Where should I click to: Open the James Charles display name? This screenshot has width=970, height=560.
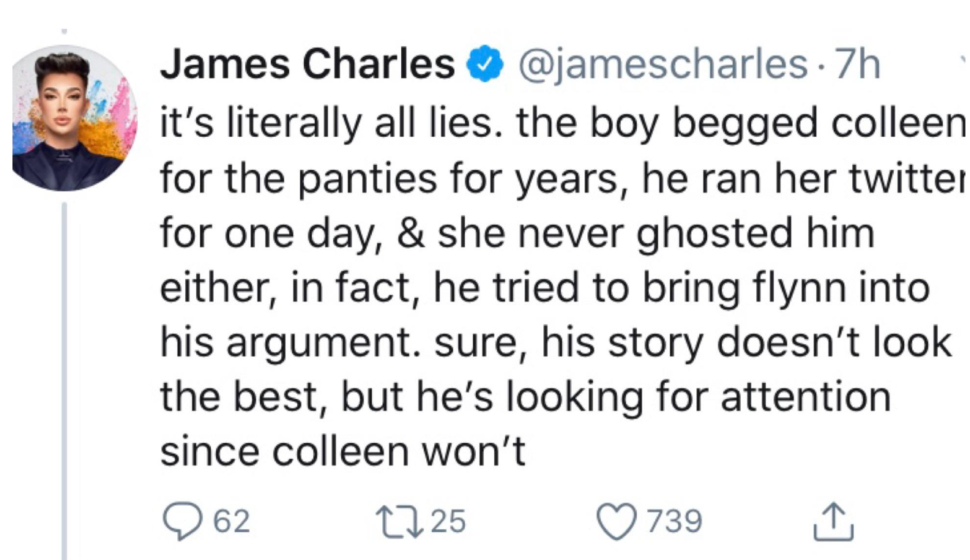pos(307,65)
